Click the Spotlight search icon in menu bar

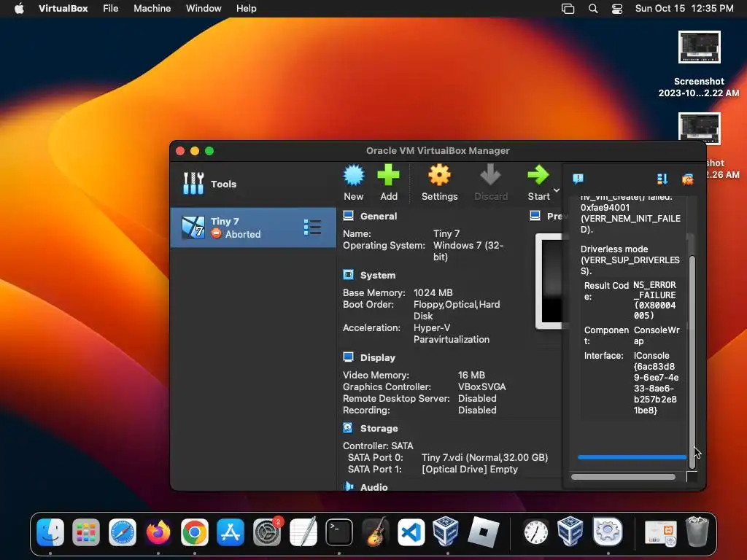[593, 9]
